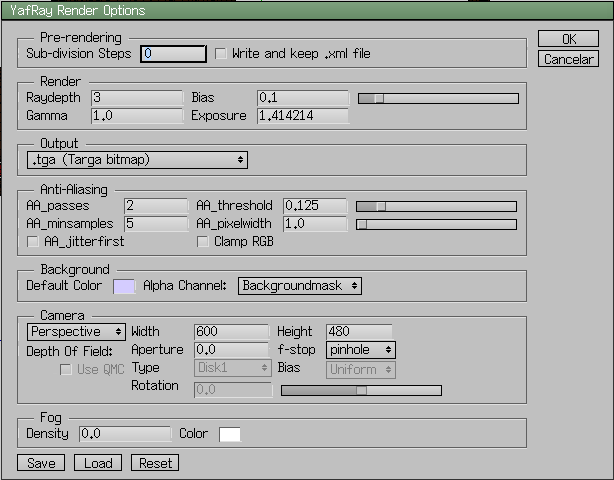Screen dimensions: 614x480
Task: Click the Raydepth input field
Action: coord(137,97)
